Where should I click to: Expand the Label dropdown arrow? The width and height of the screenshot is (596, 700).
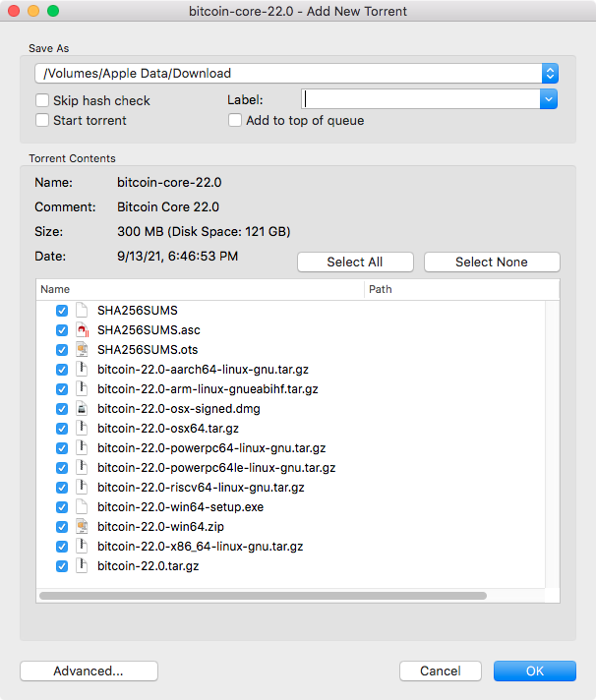549,99
